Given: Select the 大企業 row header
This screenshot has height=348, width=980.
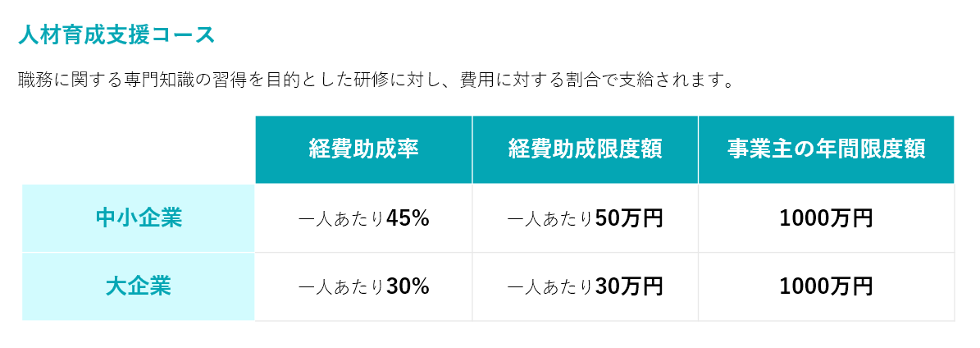Looking at the screenshot, I should [x=139, y=286].
